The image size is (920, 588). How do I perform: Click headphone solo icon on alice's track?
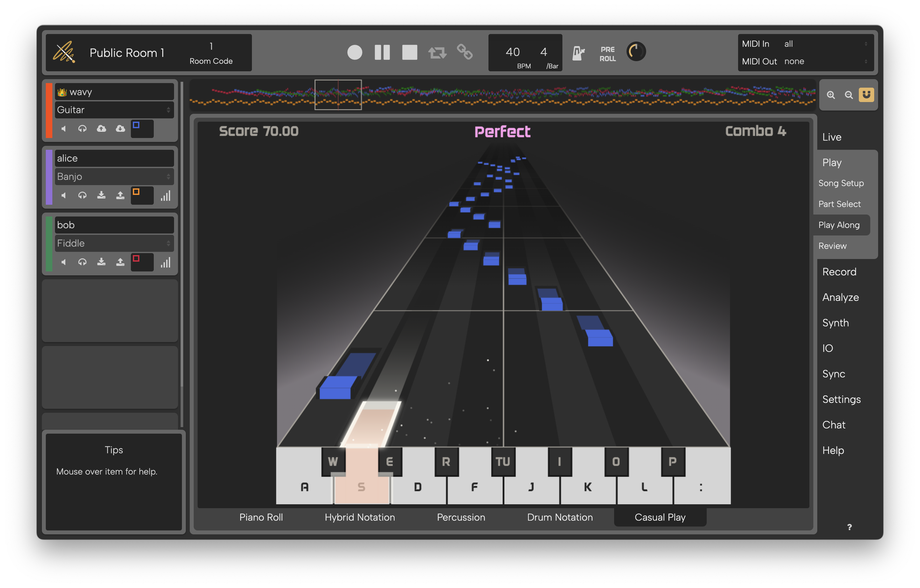pyautogui.click(x=82, y=196)
